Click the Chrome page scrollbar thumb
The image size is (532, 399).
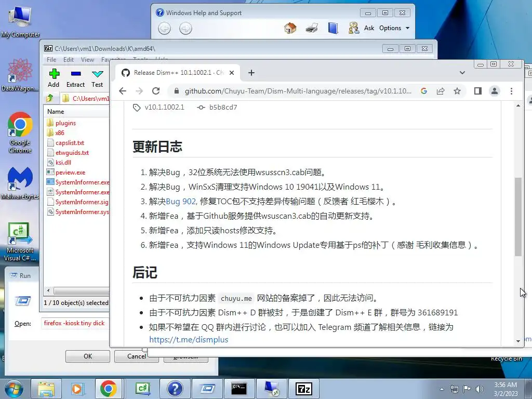(518, 217)
